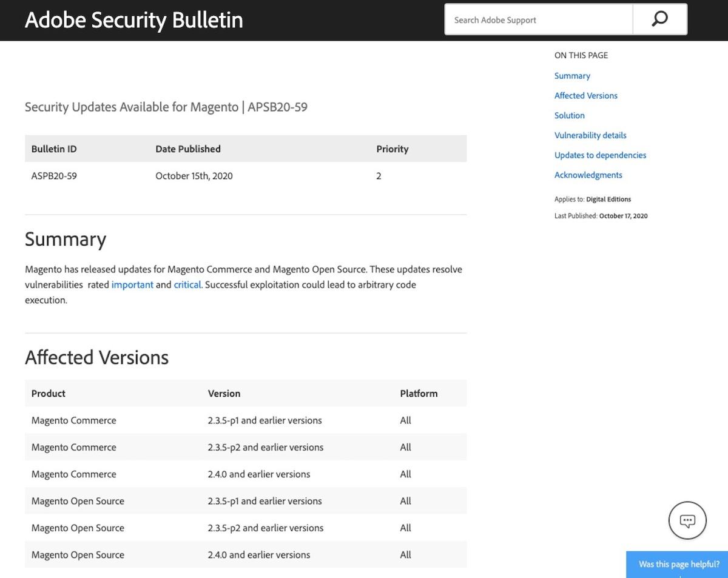
Task: Focus the Search Adobe Support field
Action: coord(539,19)
